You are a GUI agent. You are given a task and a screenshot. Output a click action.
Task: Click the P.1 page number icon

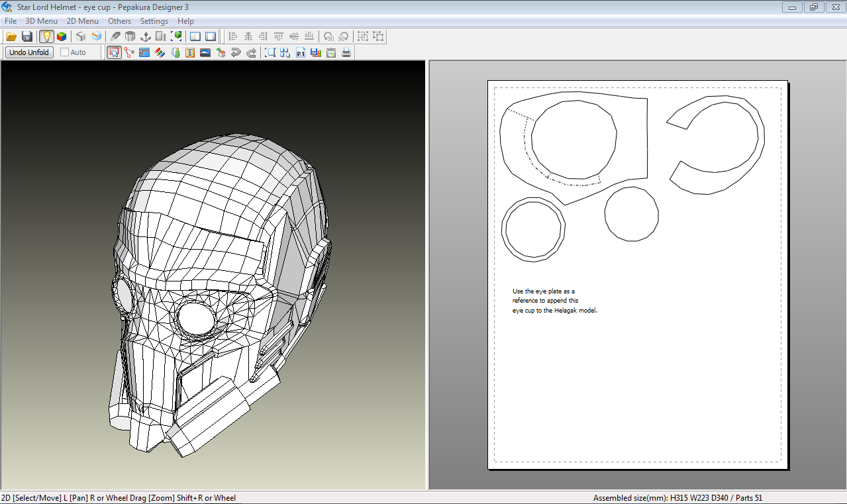(x=301, y=52)
